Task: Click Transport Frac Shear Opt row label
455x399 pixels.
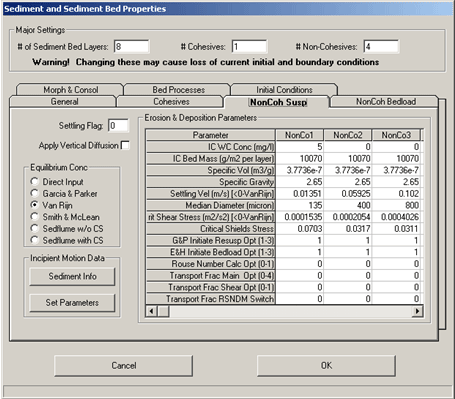Action: click(x=210, y=287)
